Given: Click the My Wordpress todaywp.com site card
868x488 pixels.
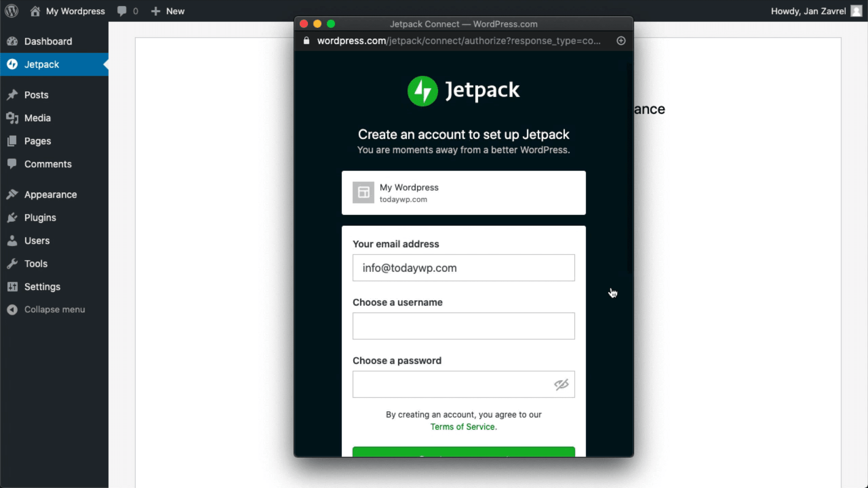Looking at the screenshot, I should tap(463, 192).
